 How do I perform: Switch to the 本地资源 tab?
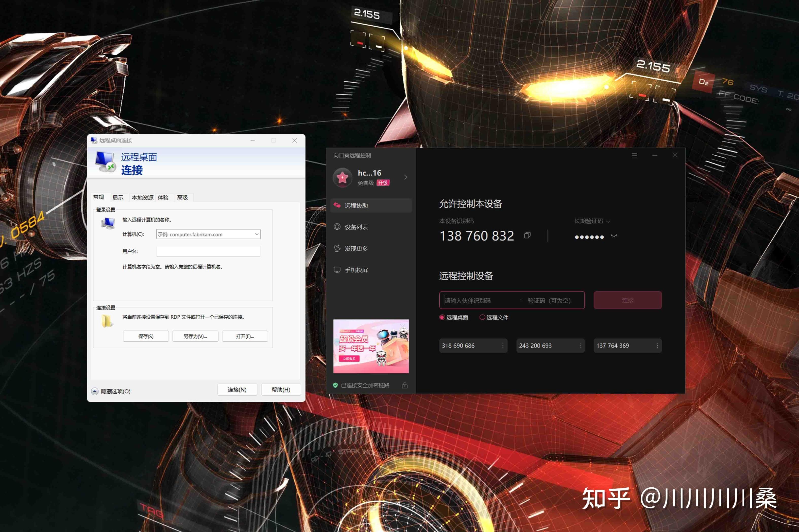click(142, 197)
